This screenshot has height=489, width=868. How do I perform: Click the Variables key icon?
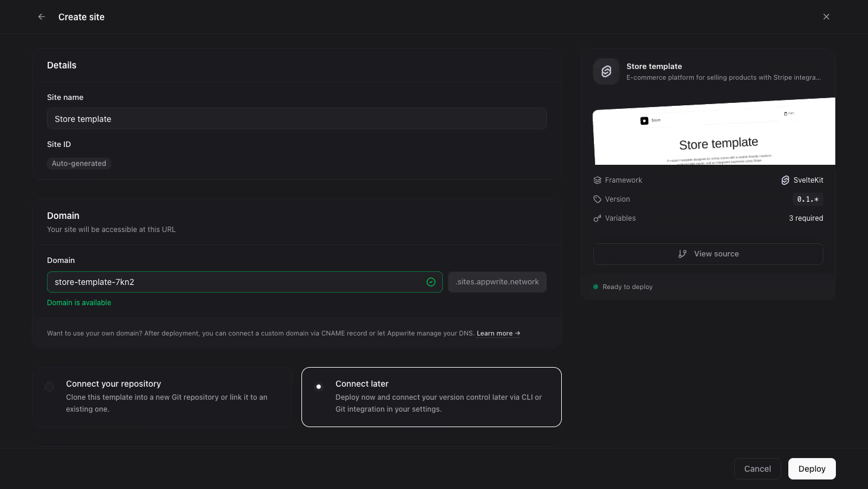(597, 218)
